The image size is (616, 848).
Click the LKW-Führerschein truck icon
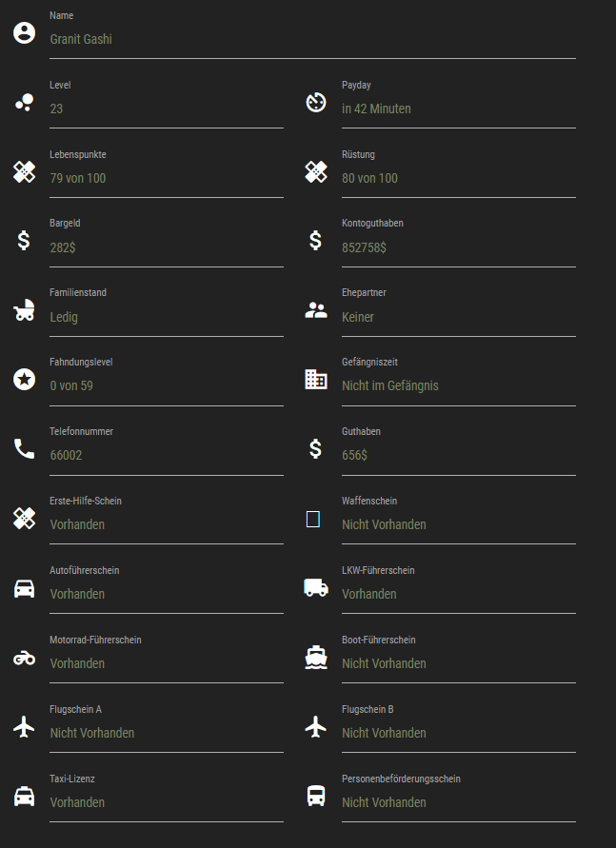click(x=316, y=588)
